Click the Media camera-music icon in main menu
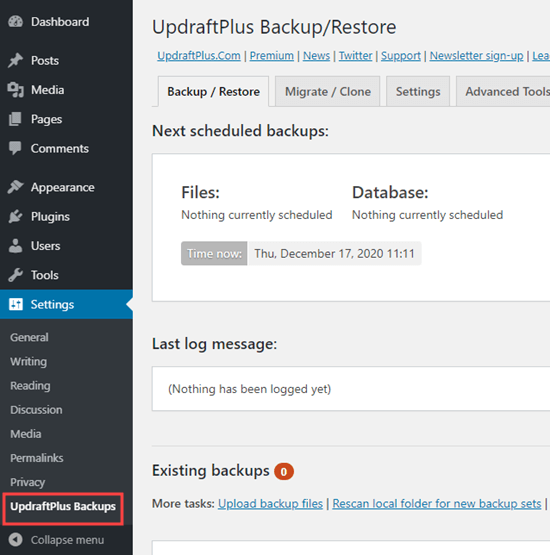 pyautogui.click(x=15, y=90)
